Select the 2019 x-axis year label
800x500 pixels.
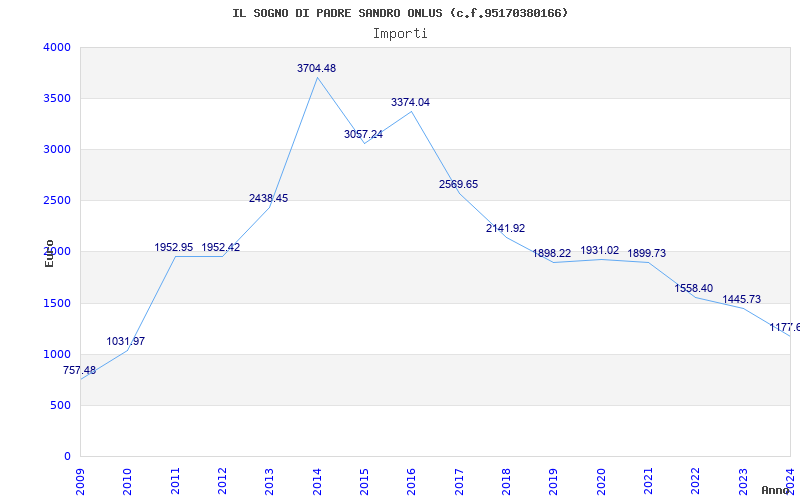pyautogui.click(x=553, y=480)
